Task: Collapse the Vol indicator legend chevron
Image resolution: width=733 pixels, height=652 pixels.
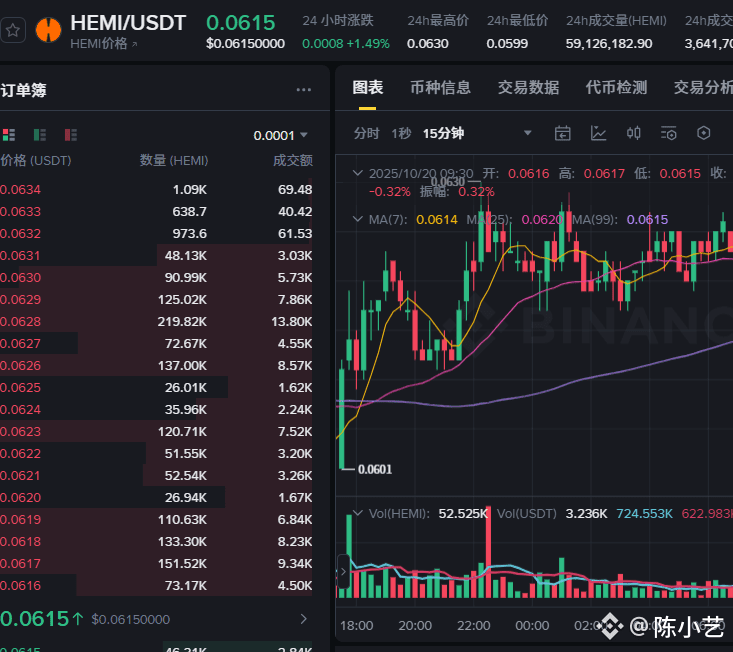Action: click(x=358, y=513)
